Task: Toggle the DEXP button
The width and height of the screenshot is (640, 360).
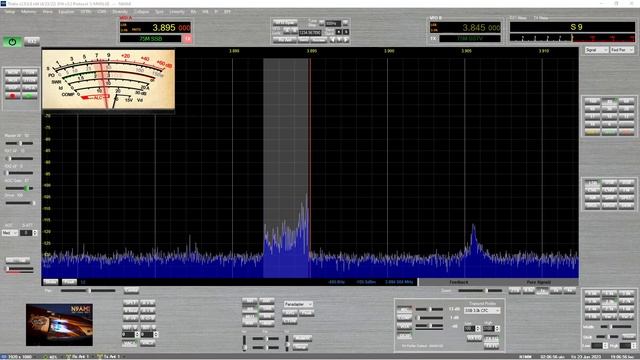Action: (404, 336)
